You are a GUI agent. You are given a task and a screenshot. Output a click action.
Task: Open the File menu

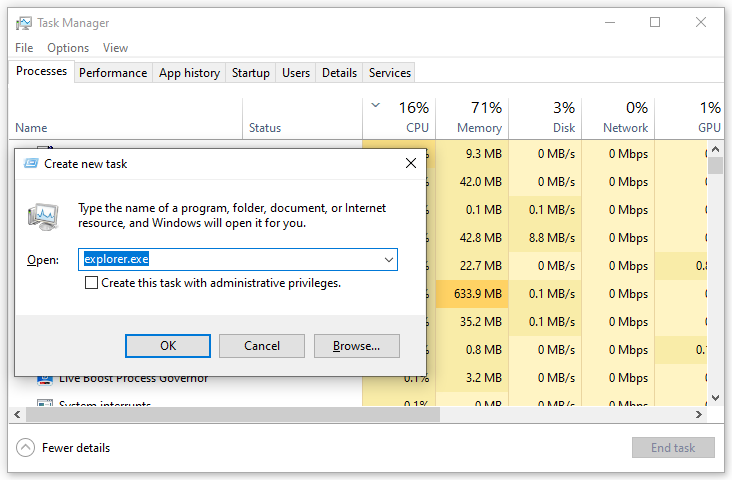[x=24, y=48]
